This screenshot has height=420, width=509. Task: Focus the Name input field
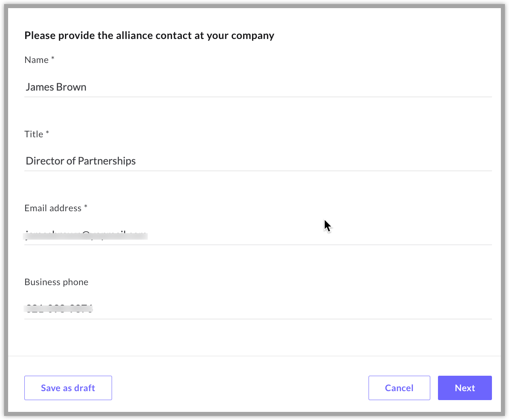tap(258, 87)
